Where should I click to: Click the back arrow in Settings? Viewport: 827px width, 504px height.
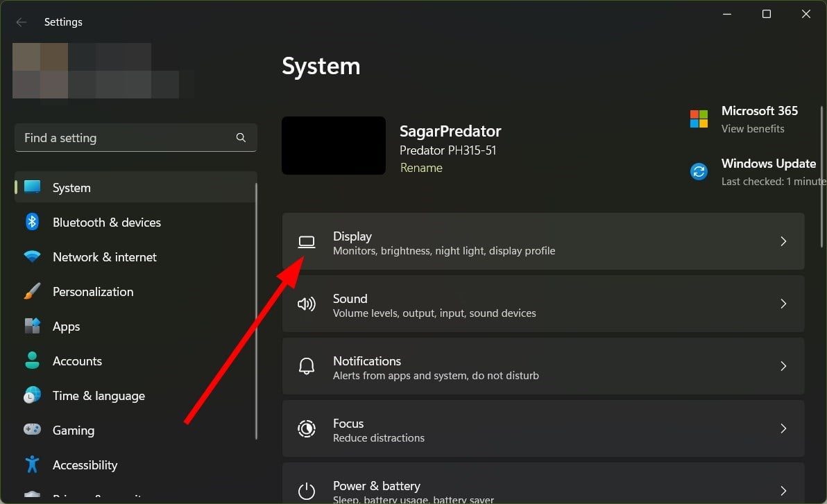tap(21, 21)
